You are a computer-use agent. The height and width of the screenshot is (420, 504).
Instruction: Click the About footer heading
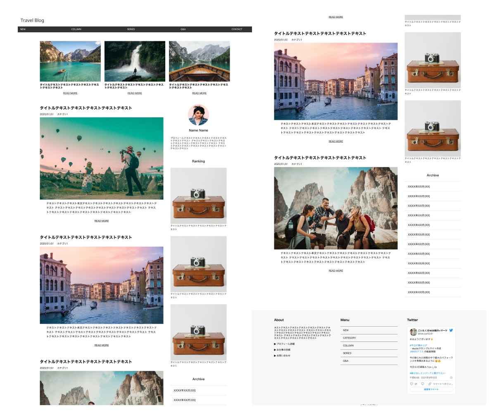coord(279,320)
